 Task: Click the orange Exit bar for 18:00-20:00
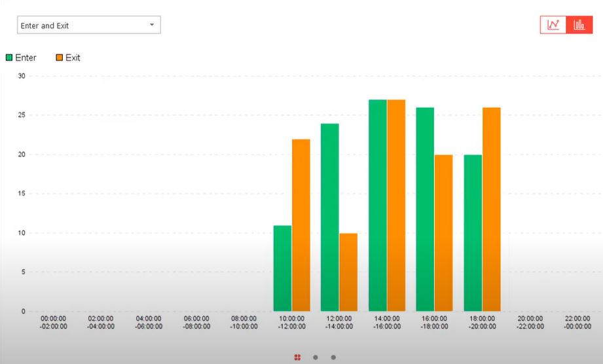click(491, 209)
